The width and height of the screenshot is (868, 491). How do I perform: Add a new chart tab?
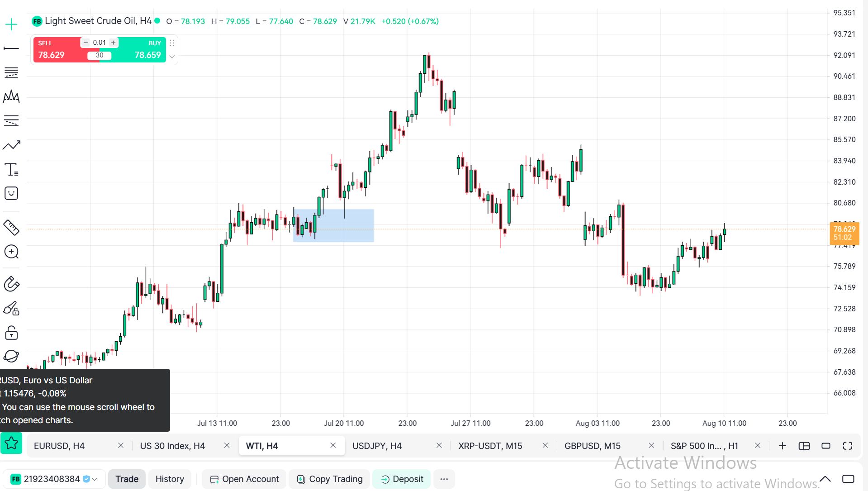click(782, 446)
